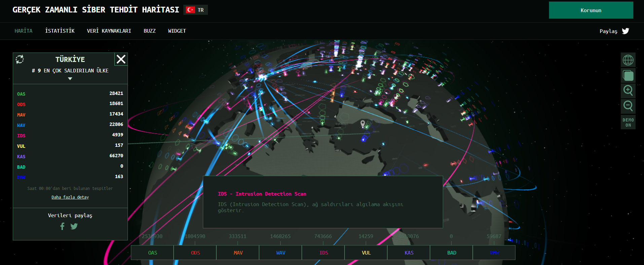Click the OAS value 28421
The image size is (644, 265).
(x=116, y=93)
